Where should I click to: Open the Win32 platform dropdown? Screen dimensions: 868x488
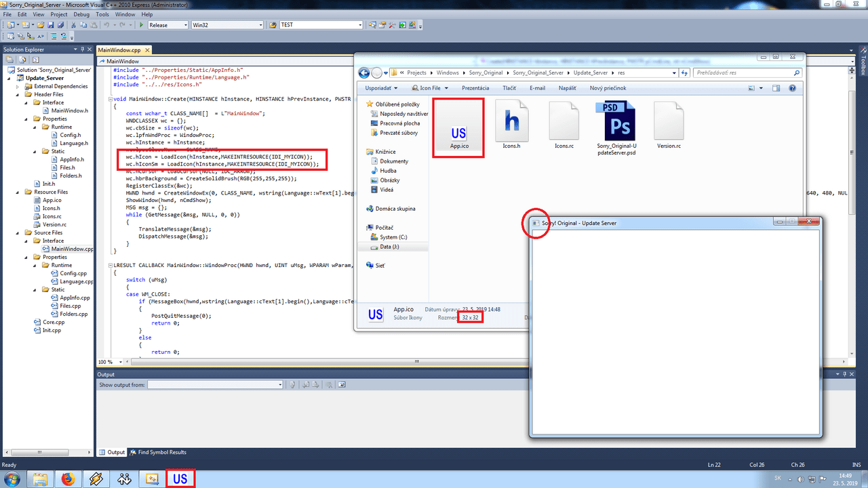point(262,24)
